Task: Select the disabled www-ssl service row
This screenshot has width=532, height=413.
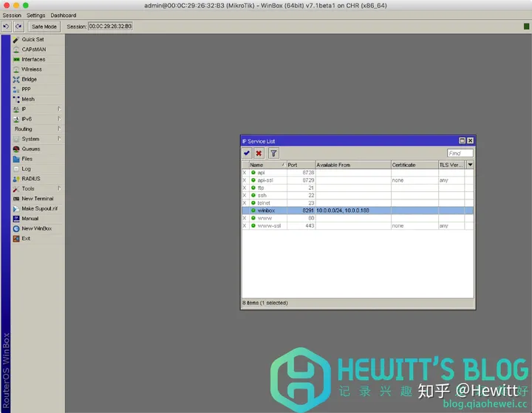Action: 358,225
